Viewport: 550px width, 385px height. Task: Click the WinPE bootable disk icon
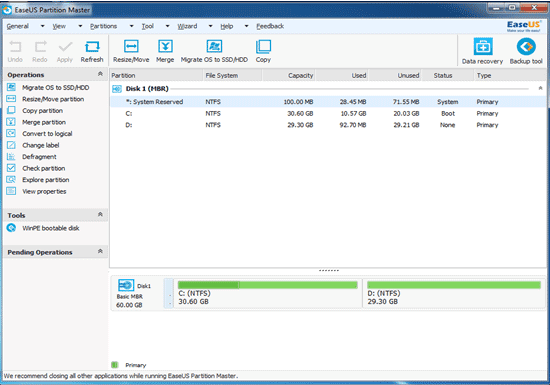click(x=11, y=228)
